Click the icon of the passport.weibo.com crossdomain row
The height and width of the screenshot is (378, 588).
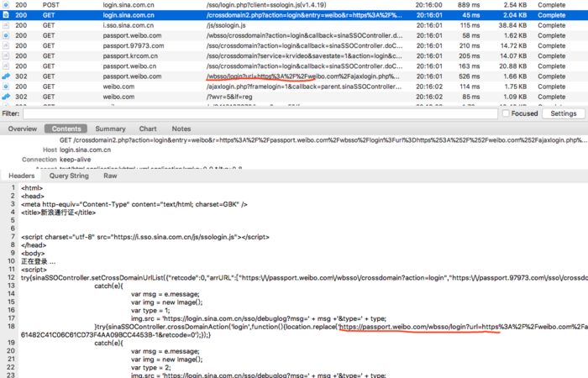tap(6, 35)
